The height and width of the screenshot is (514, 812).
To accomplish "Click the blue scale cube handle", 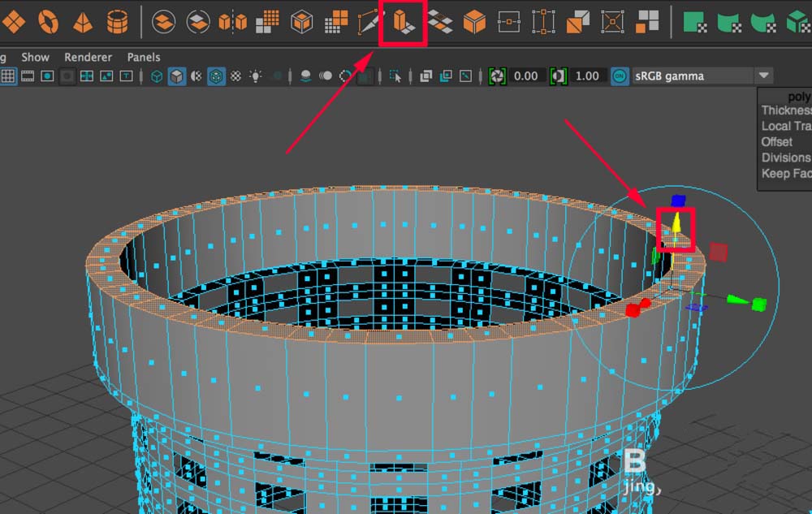I will pos(678,200).
